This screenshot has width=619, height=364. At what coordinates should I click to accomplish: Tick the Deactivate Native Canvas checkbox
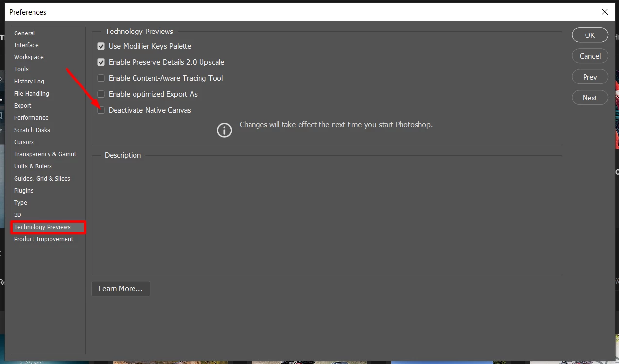[x=101, y=110]
